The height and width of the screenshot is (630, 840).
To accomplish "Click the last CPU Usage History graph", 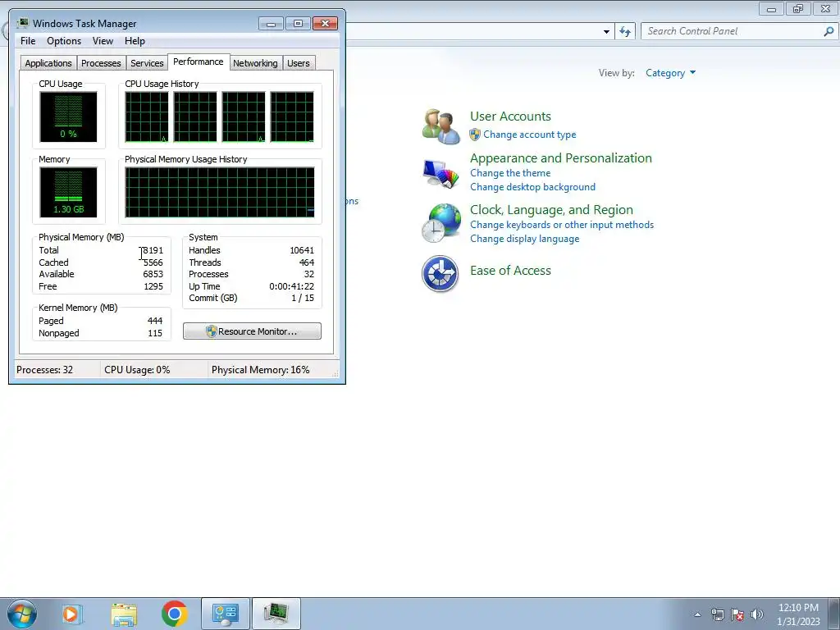I will (292, 116).
